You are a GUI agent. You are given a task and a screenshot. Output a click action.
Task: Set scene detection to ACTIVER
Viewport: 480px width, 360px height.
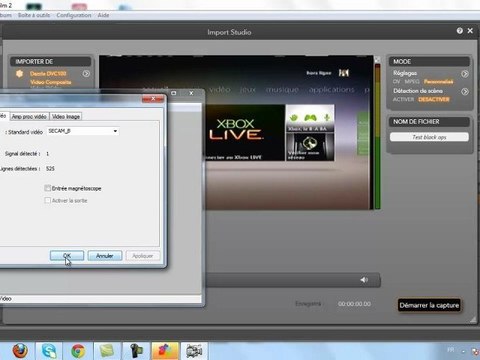point(403,99)
